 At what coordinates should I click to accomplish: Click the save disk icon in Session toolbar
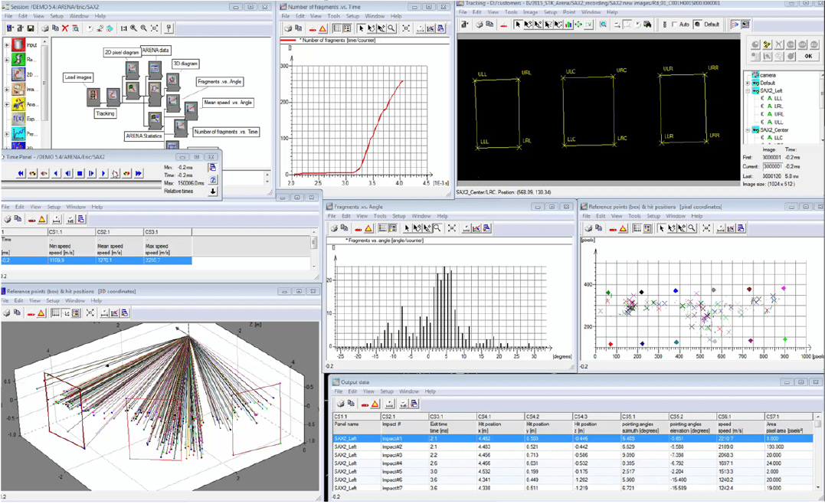(x=31, y=28)
